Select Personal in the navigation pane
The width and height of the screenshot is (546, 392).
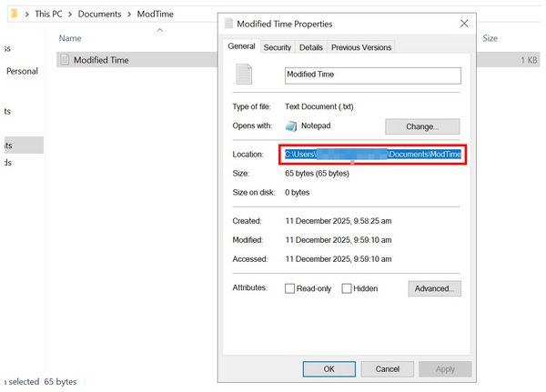click(x=22, y=71)
